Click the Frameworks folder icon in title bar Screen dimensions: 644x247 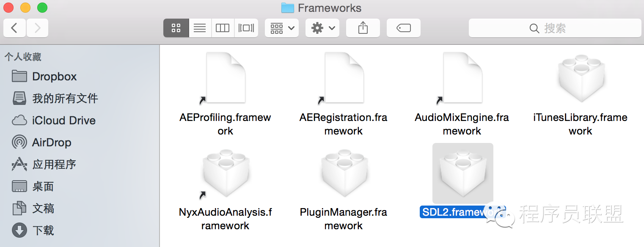pyautogui.click(x=288, y=8)
